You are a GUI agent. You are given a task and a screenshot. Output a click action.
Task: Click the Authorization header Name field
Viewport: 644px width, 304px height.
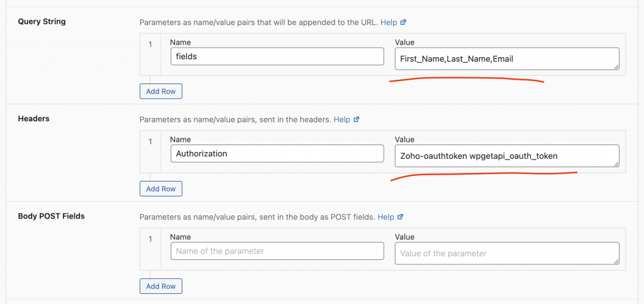click(x=277, y=153)
